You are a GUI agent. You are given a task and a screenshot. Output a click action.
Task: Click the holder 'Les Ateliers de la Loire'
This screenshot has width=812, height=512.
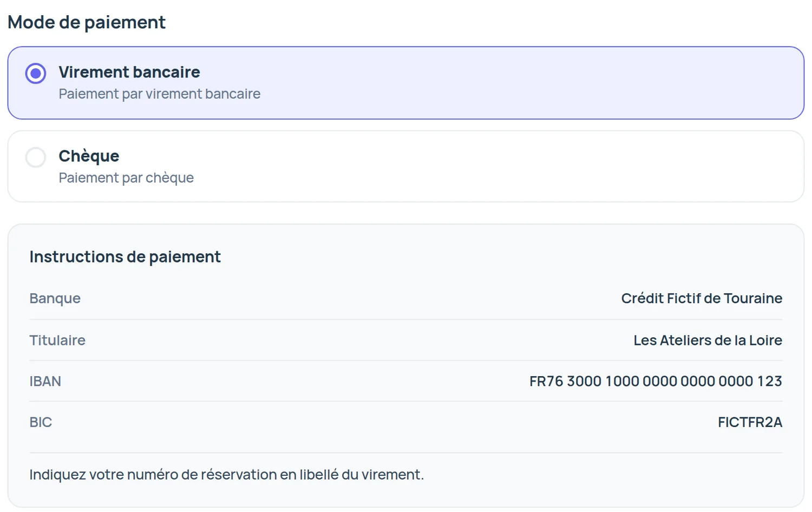point(708,340)
